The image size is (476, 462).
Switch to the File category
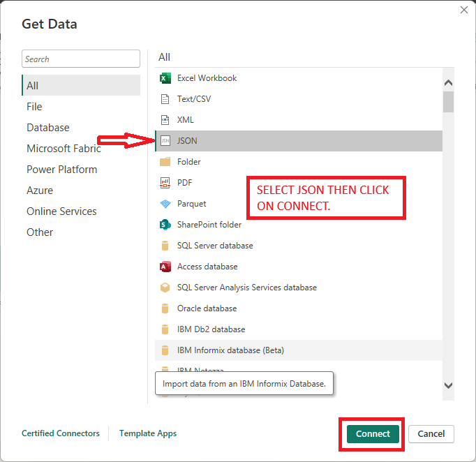coord(34,107)
